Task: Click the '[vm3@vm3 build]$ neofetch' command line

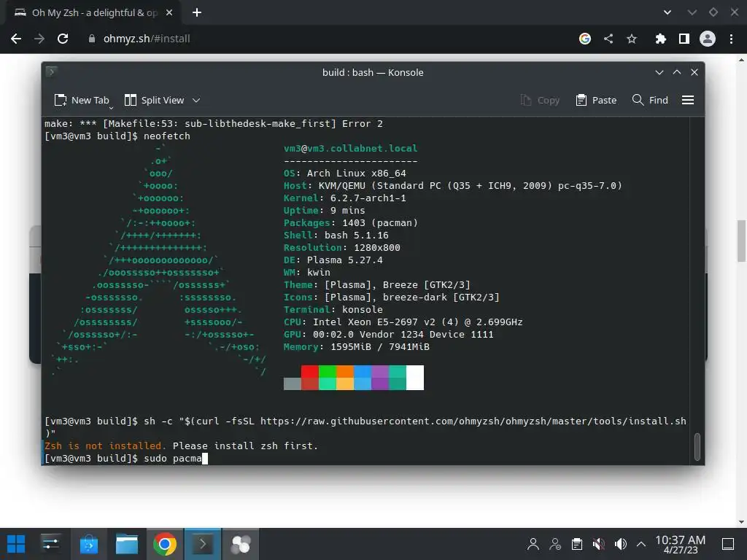Action: pyautogui.click(x=117, y=136)
